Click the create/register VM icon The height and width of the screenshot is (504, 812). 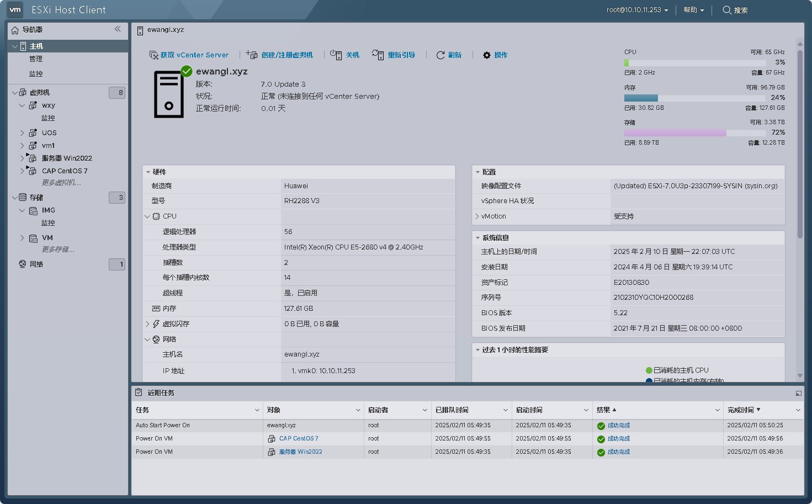(x=252, y=54)
